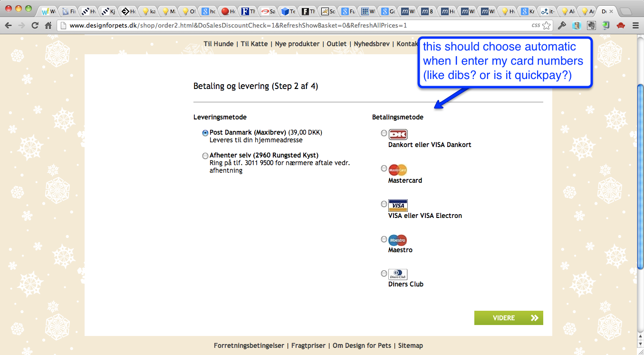Click the 'Betaling og levering (Step 2 af 4)' heading
Viewport: 644px width, 355px height.
pyautogui.click(x=256, y=86)
